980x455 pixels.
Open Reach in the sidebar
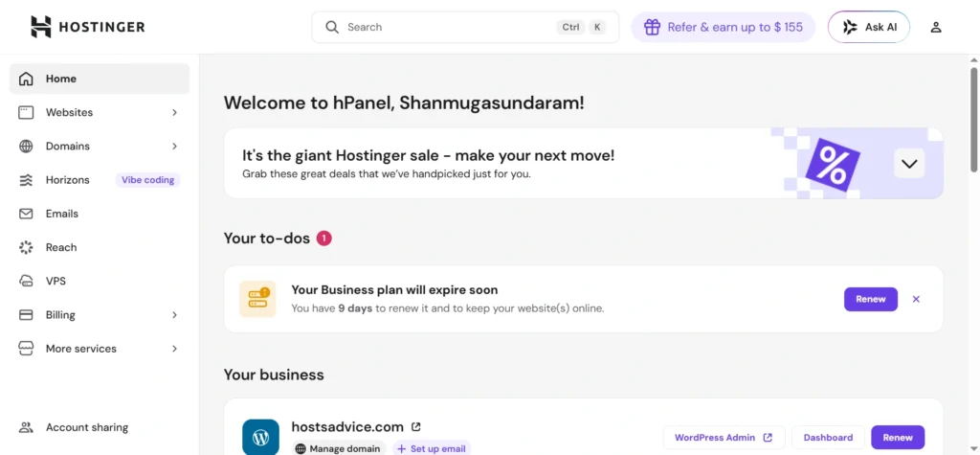point(60,247)
